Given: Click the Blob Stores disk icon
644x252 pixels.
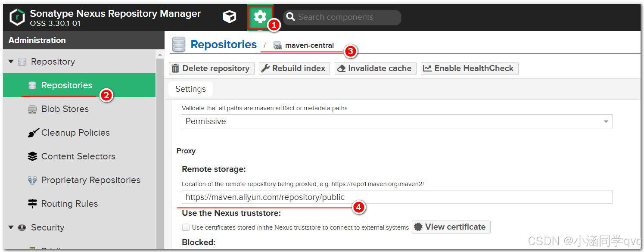Looking at the screenshot, I should 32,109.
